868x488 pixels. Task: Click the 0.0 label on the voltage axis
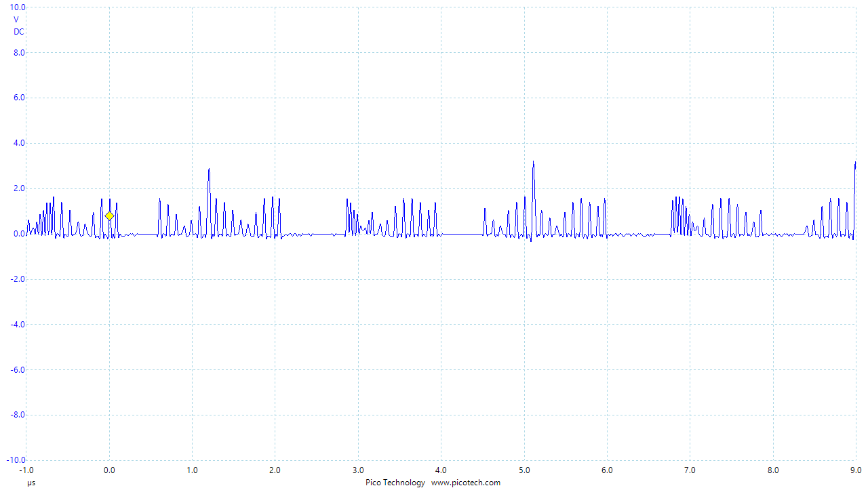(x=18, y=234)
